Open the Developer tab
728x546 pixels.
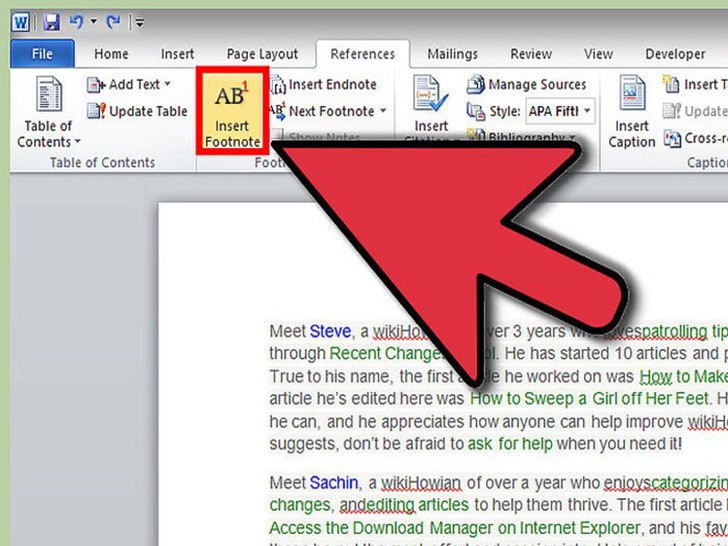coord(675,54)
